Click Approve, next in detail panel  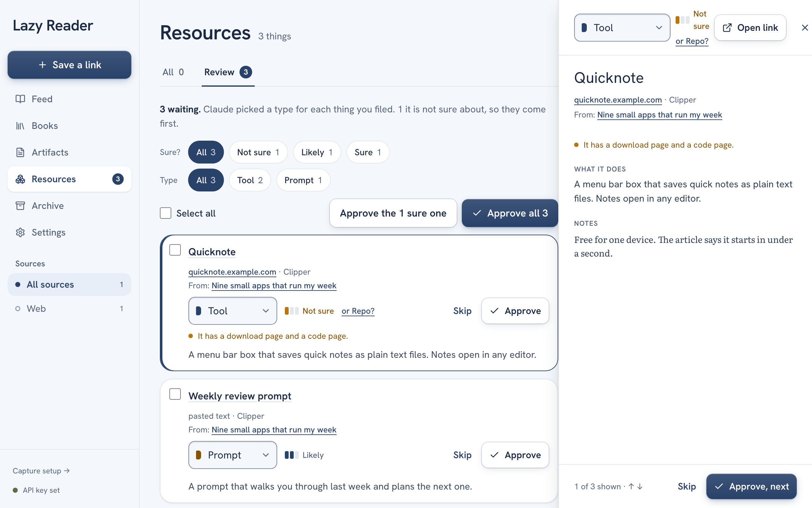[x=751, y=486]
